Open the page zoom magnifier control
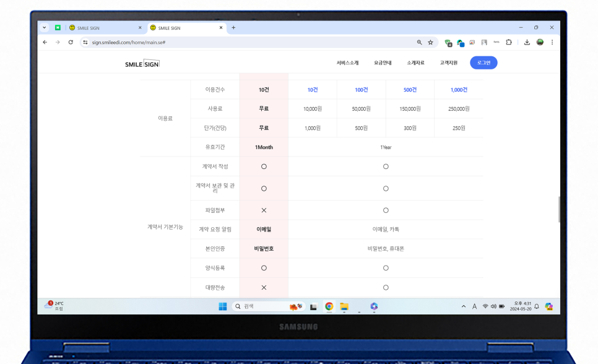 tap(419, 42)
